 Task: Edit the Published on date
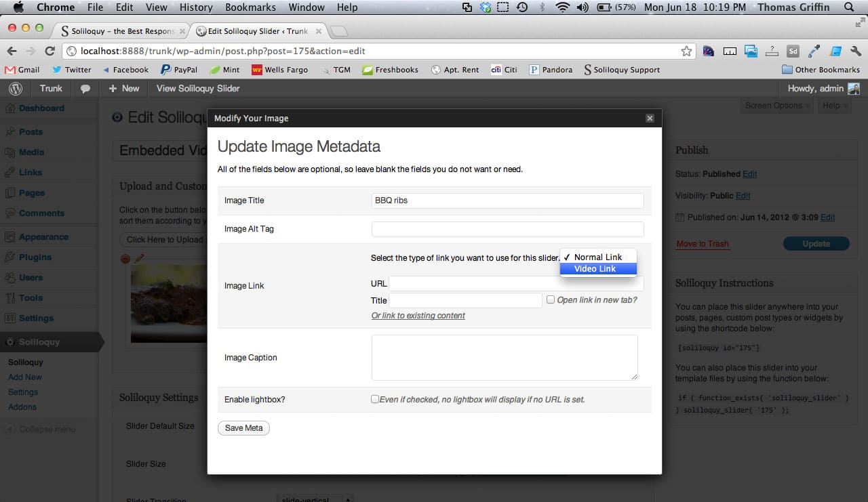click(x=827, y=217)
